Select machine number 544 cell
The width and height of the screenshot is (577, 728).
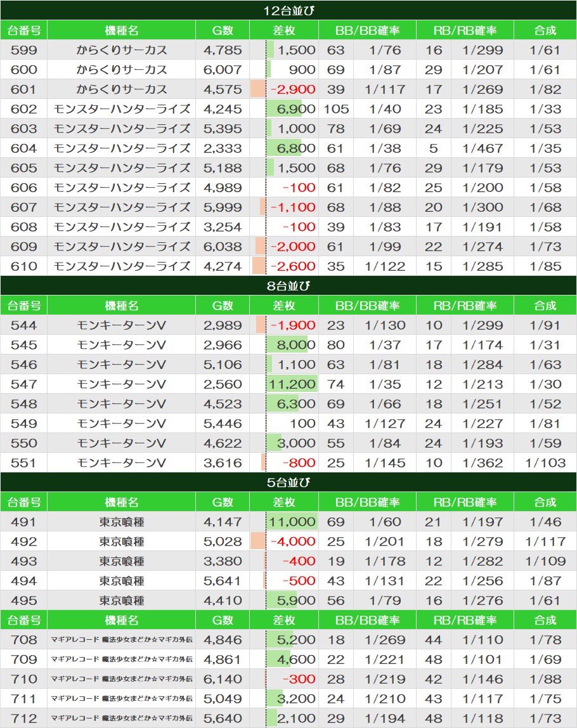tap(23, 325)
